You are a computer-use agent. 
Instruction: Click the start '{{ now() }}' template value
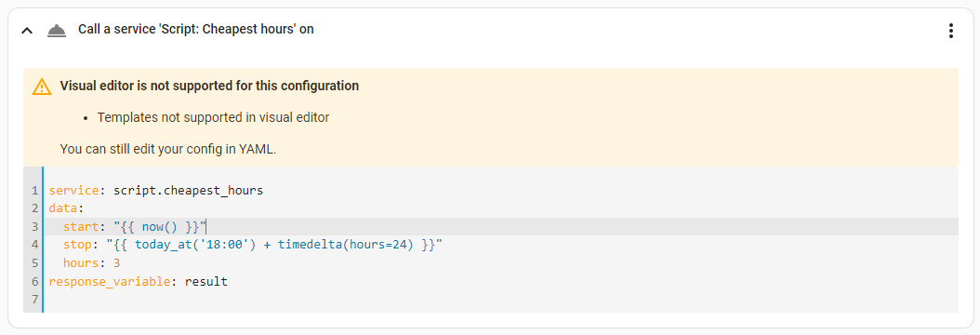click(159, 226)
